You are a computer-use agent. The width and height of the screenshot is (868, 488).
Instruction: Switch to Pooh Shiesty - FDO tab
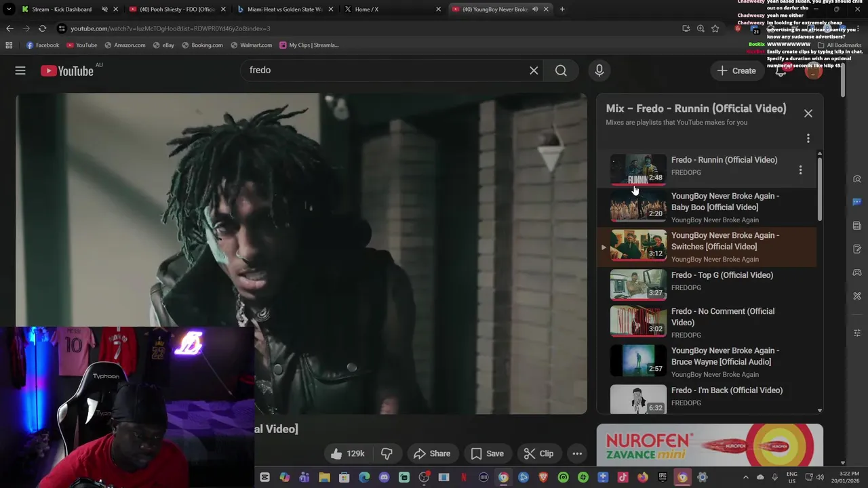point(177,9)
